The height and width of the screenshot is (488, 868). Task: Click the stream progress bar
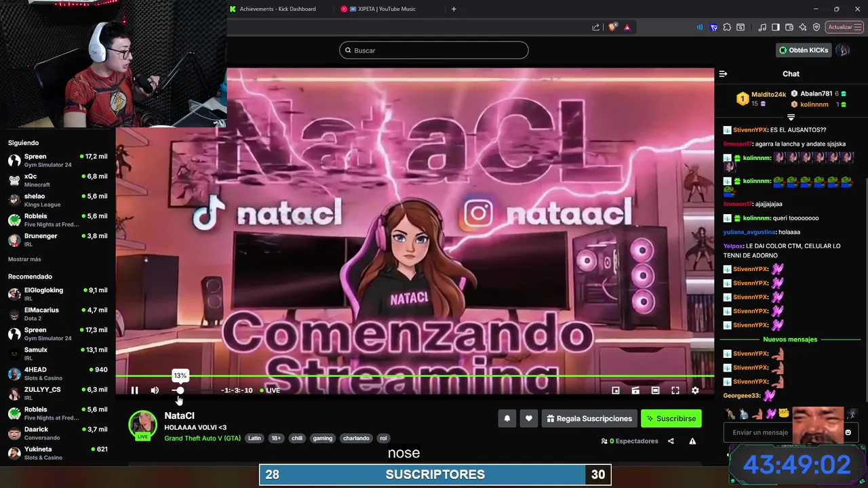click(x=414, y=375)
